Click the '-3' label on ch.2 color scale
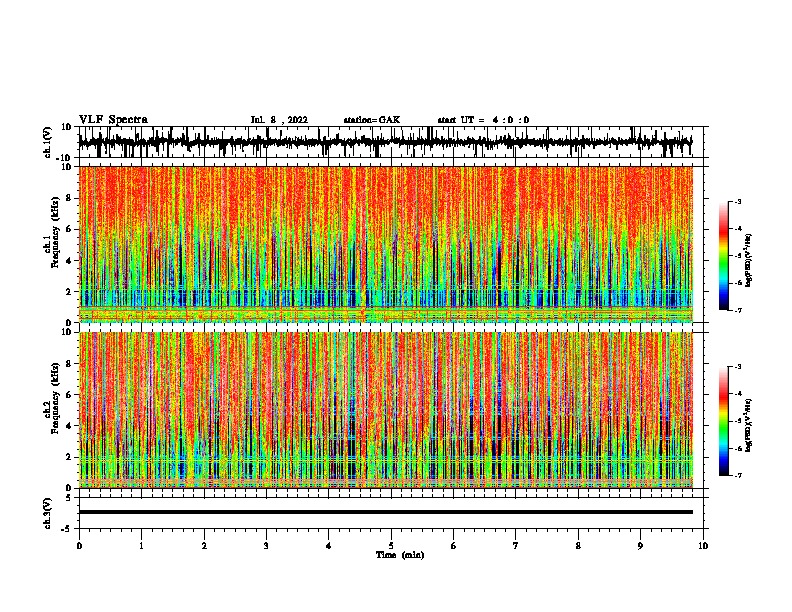 [737, 367]
